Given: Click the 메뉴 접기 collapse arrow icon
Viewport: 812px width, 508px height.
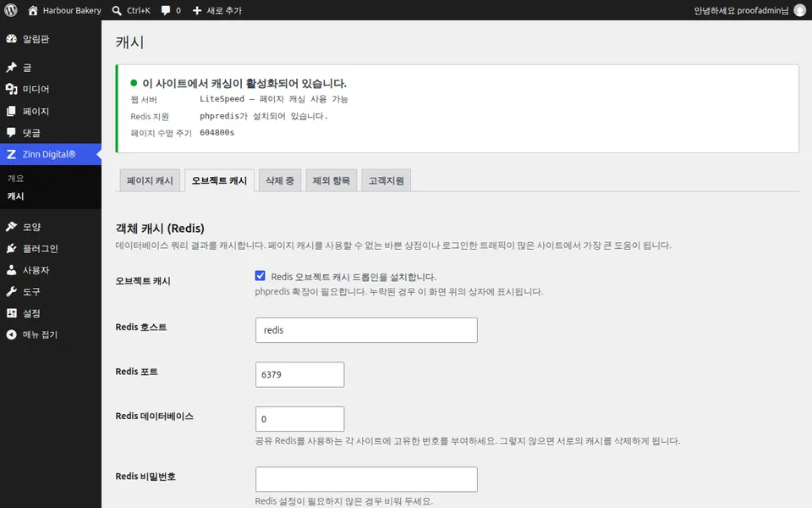Looking at the screenshot, I should click(11, 334).
